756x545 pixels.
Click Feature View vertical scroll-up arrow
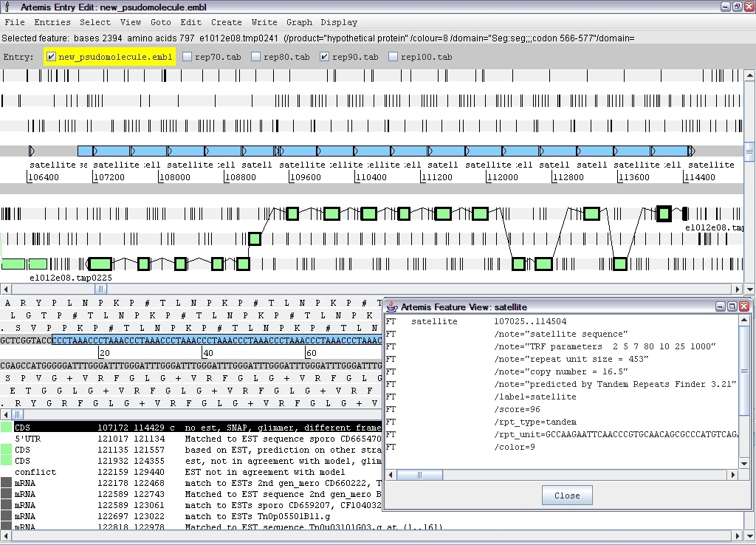point(744,321)
